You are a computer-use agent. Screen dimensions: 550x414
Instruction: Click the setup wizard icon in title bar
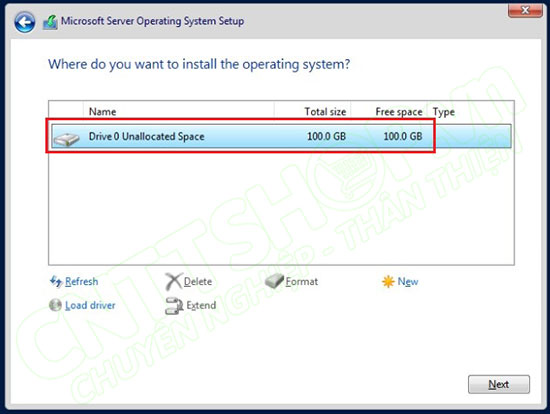click(51, 22)
